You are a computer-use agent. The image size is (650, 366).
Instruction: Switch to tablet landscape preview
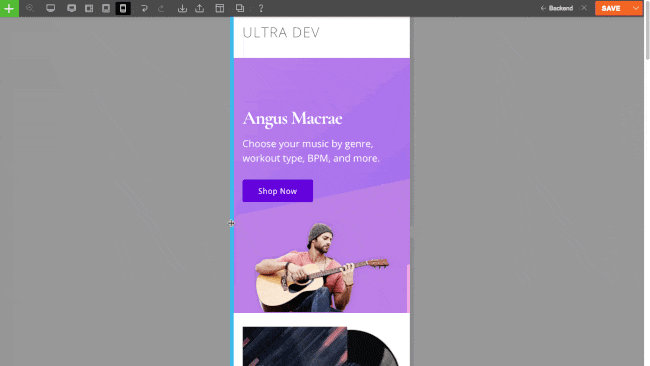click(89, 8)
